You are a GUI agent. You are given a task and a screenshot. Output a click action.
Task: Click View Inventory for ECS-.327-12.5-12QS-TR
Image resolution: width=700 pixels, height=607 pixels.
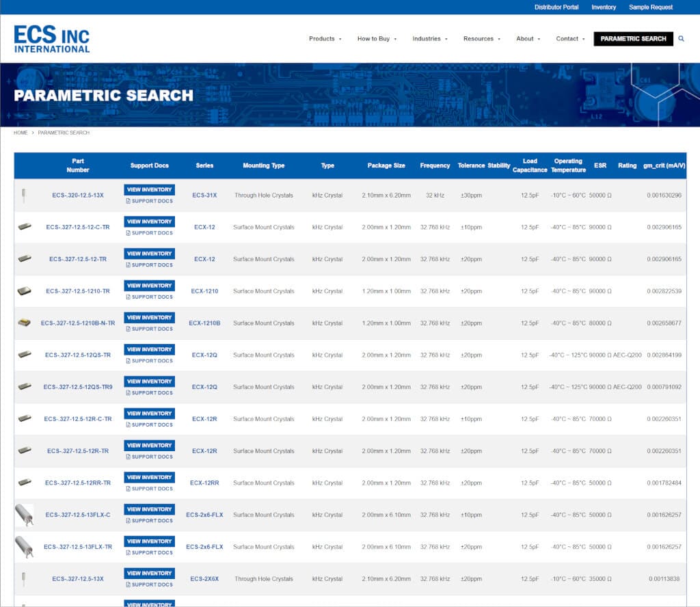[x=149, y=349]
